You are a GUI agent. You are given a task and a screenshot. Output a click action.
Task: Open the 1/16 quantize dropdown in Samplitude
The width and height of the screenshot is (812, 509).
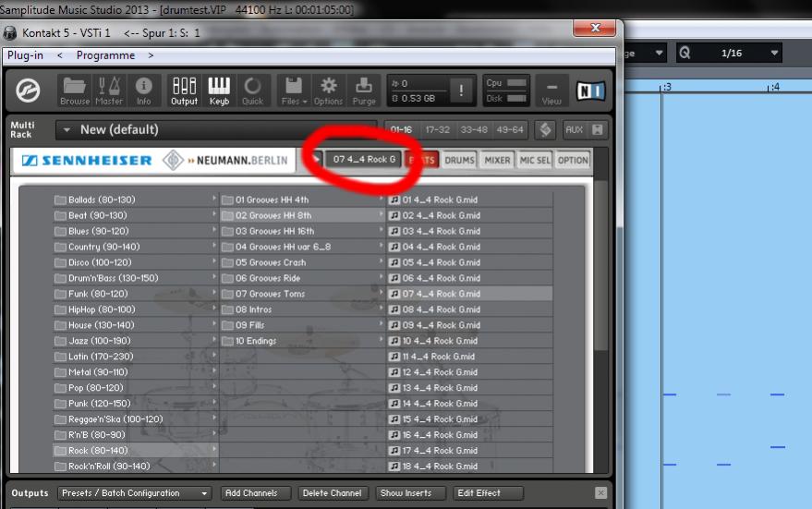point(774,53)
